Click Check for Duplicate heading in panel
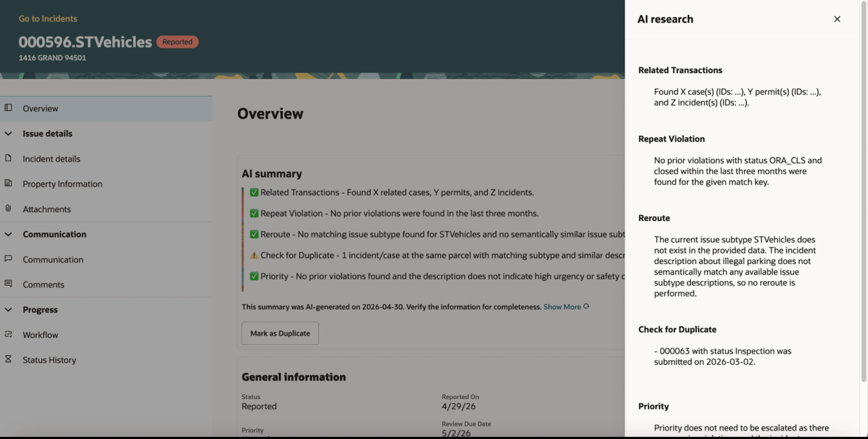Screen dimensions: 868x439 pyautogui.click(x=677, y=330)
